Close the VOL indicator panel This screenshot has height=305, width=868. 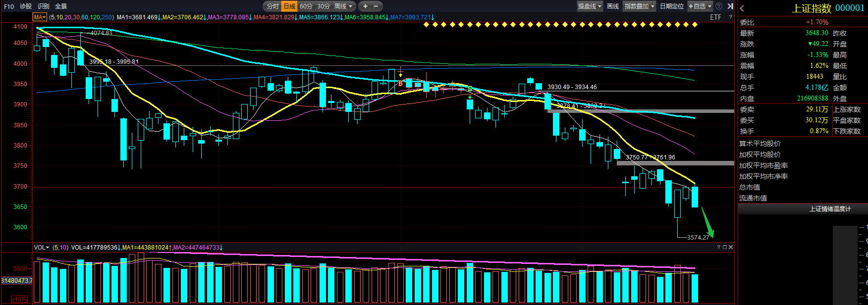point(731,247)
